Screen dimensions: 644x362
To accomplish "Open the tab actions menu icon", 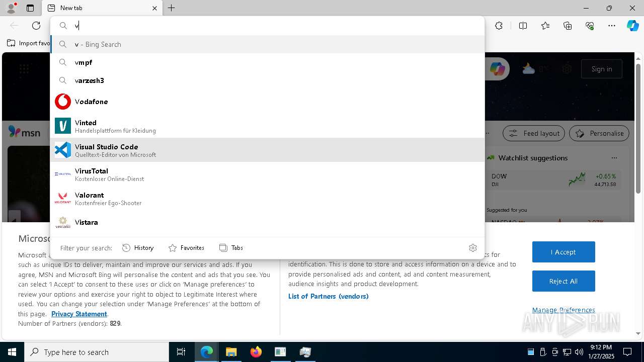I will coord(30,8).
